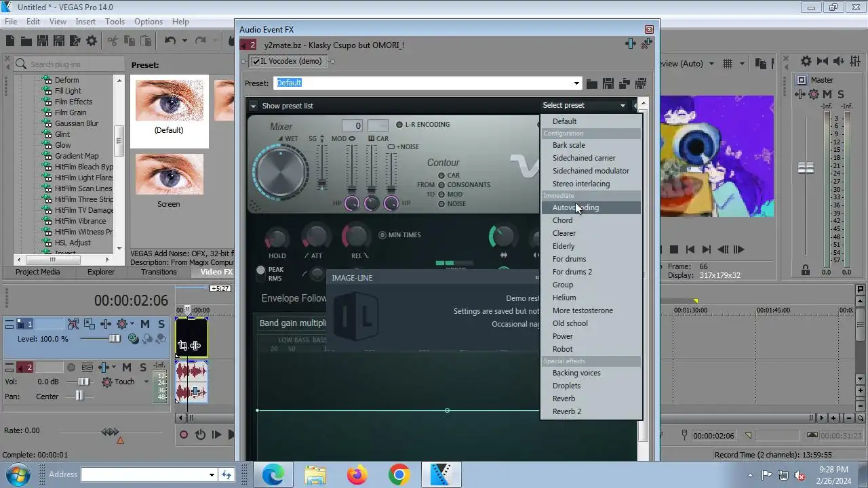Select CAR contour radio button
868x488 pixels.
point(441,176)
